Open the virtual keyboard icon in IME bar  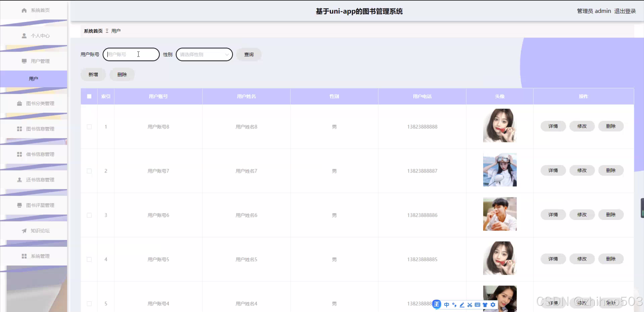point(477,304)
